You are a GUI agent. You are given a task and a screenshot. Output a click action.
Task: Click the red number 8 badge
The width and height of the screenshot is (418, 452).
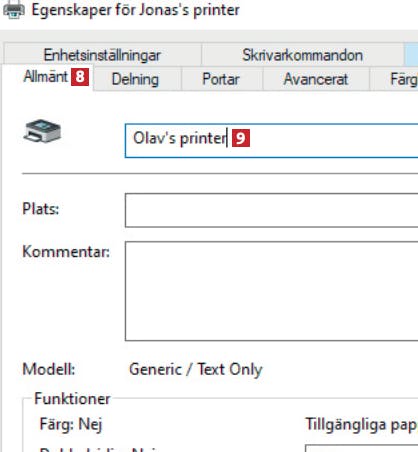tap(80, 77)
